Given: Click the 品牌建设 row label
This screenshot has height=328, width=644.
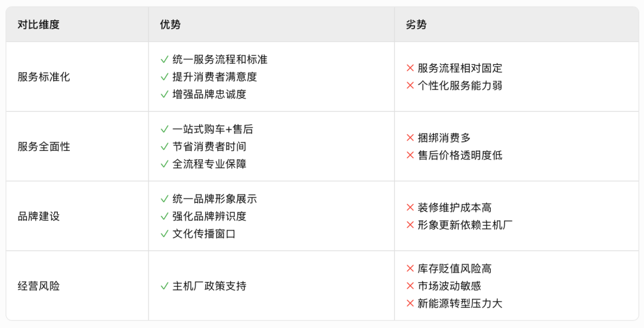Looking at the screenshot, I should [x=39, y=216].
